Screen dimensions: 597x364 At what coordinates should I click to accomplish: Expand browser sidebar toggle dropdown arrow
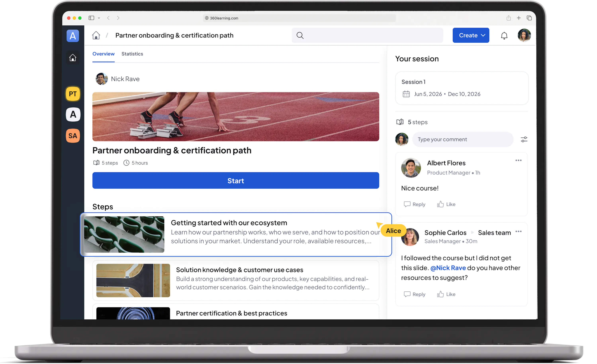(99, 18)
